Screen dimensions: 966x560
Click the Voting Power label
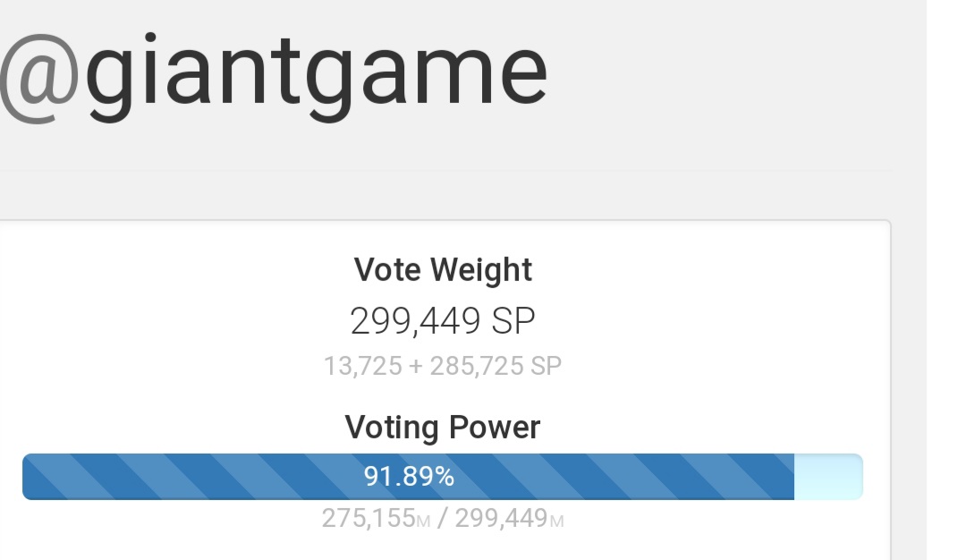pos(443,428)
